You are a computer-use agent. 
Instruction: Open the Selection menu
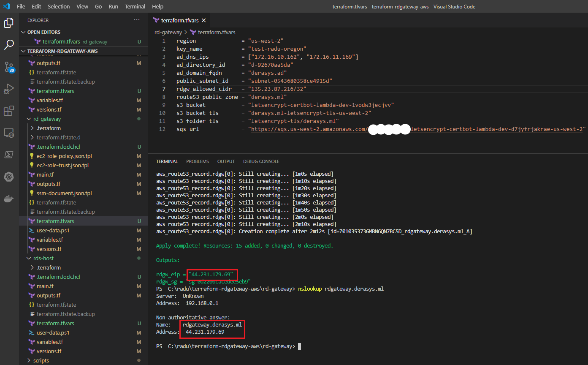59,6
